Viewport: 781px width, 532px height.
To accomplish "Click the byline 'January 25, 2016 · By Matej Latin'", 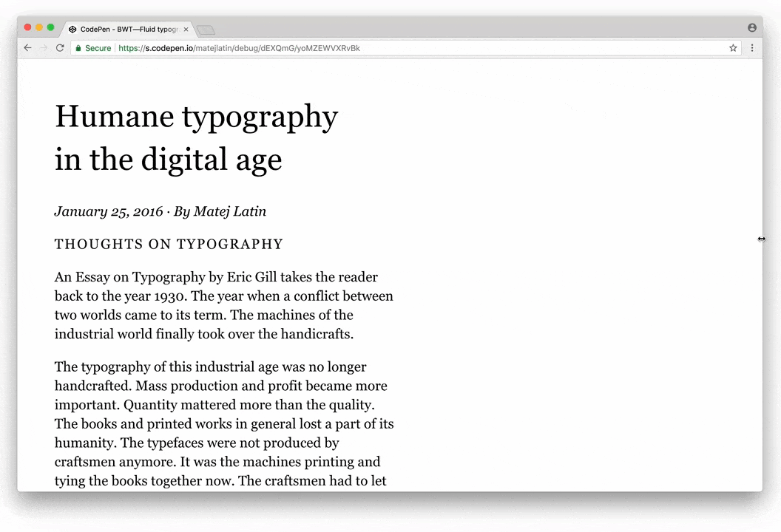I will click(x=160, y=211).
